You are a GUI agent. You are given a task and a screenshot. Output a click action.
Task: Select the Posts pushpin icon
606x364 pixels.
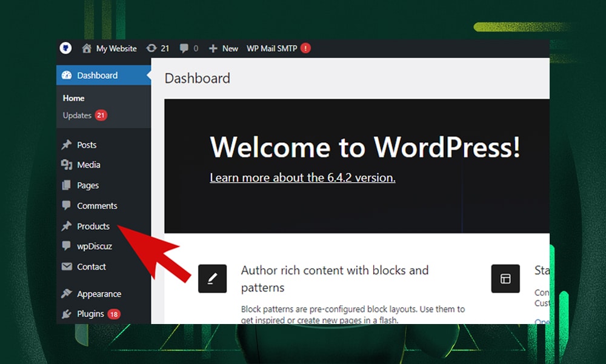coord(67,144)
